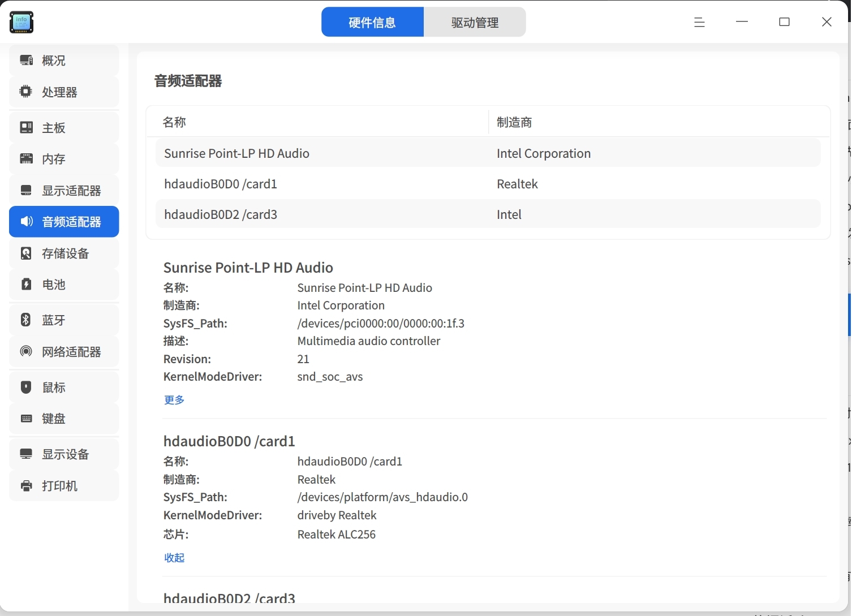Select the Keyboard (键盘) icon
This screenshot has width=852, height=616.
pyautogui.click(x=26, y=418)
